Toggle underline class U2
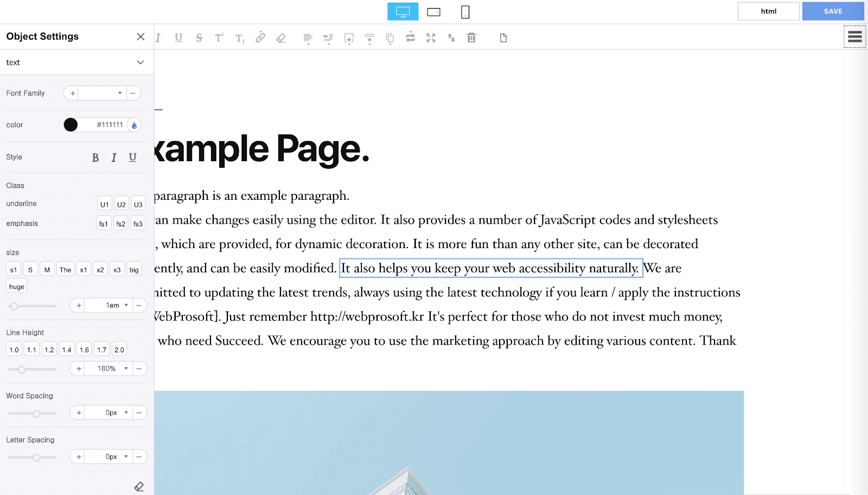The image size is (868, 495). [x=122, y=204]
